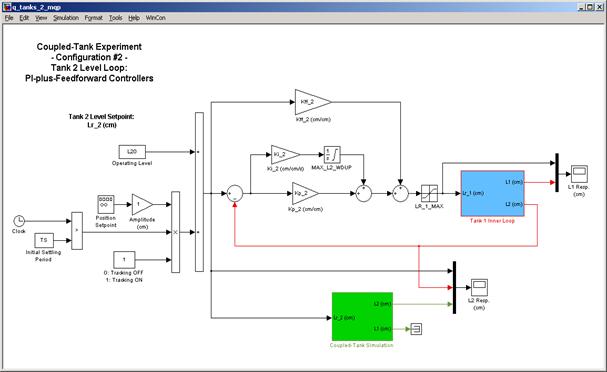Open the L1 Resp. scope block
607x372 pixels.
579,174
